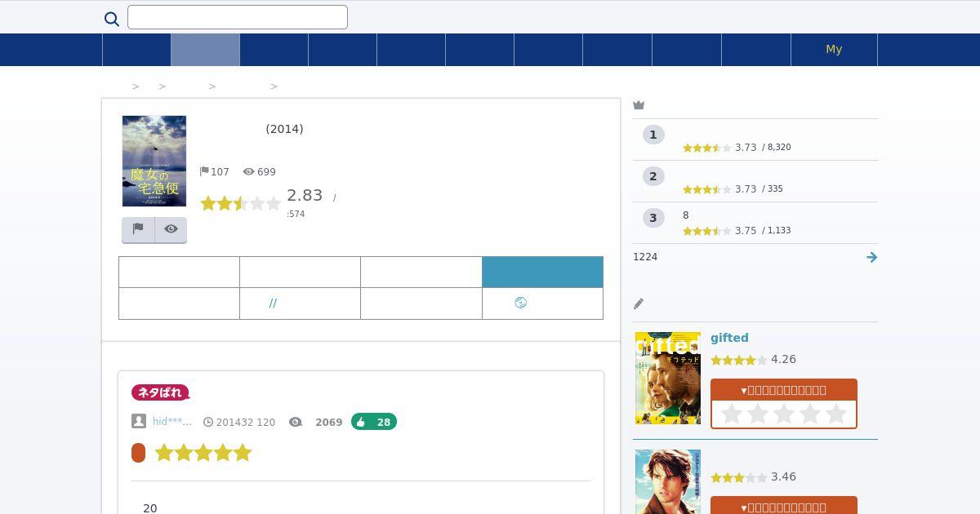Open ranking entry number 1

point(755,140)
